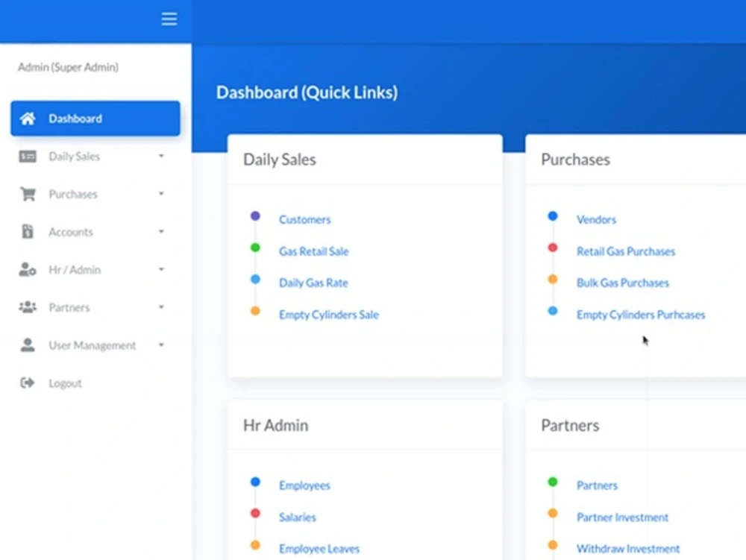746x560 pixels.
Task: Click the Accounts document icon
Action: [x=28, y=231]
